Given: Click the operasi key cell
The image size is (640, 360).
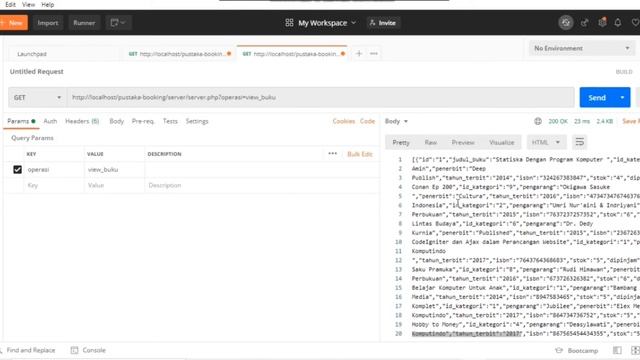Looking at the screenshot, I should click(x=54, y=169).
